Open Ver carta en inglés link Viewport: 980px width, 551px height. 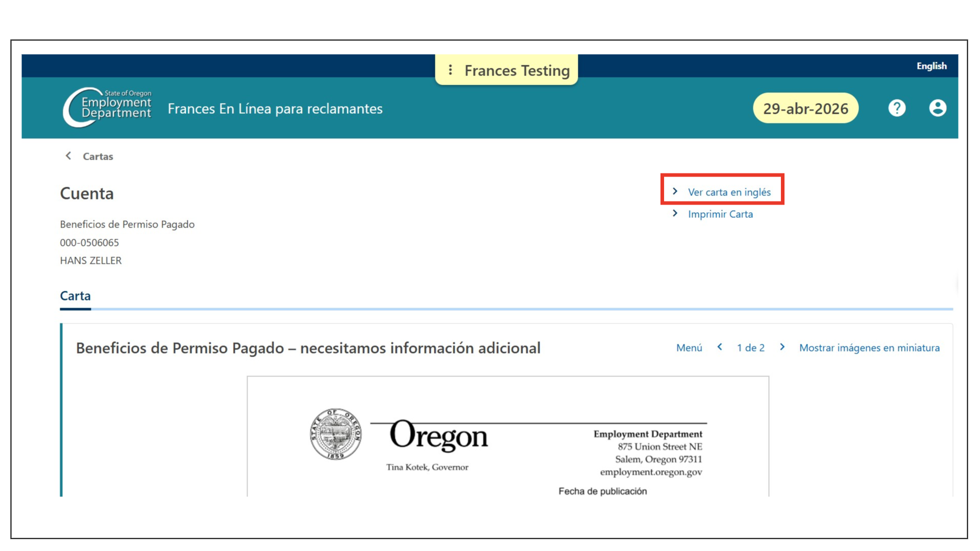(729, 192)
